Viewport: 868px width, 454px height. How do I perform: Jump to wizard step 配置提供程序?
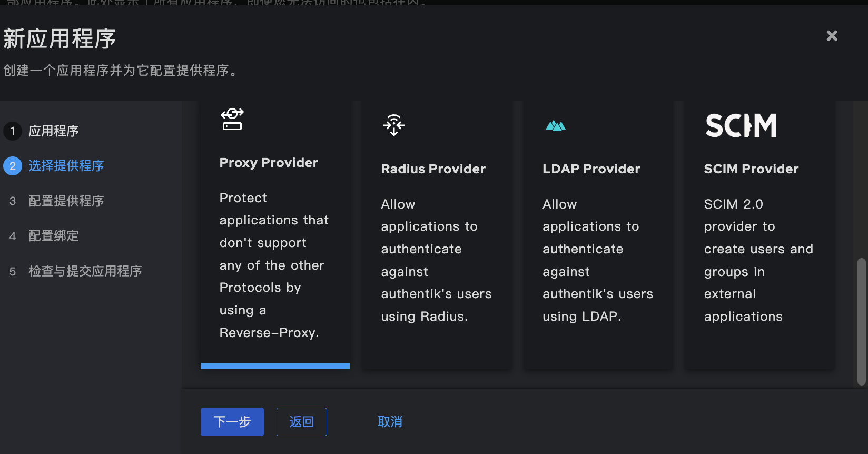pyautogui.click(x=66, y=201)
